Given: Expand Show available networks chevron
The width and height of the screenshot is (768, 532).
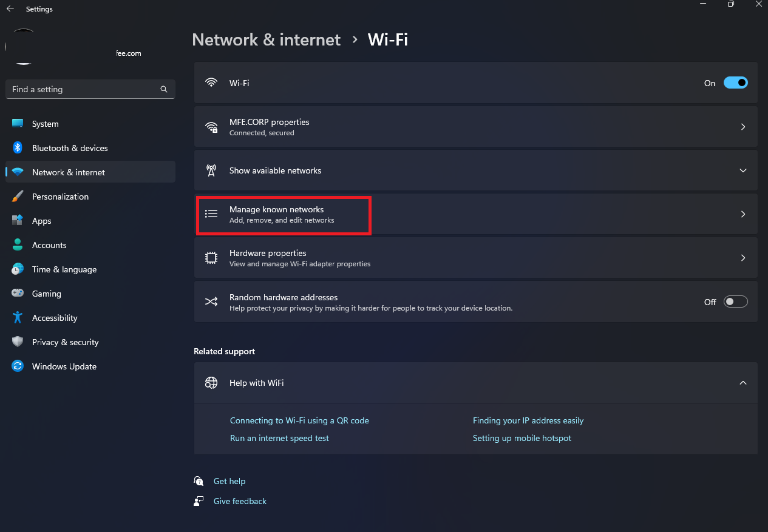Looking at the screenshot, I should point(743,171).
